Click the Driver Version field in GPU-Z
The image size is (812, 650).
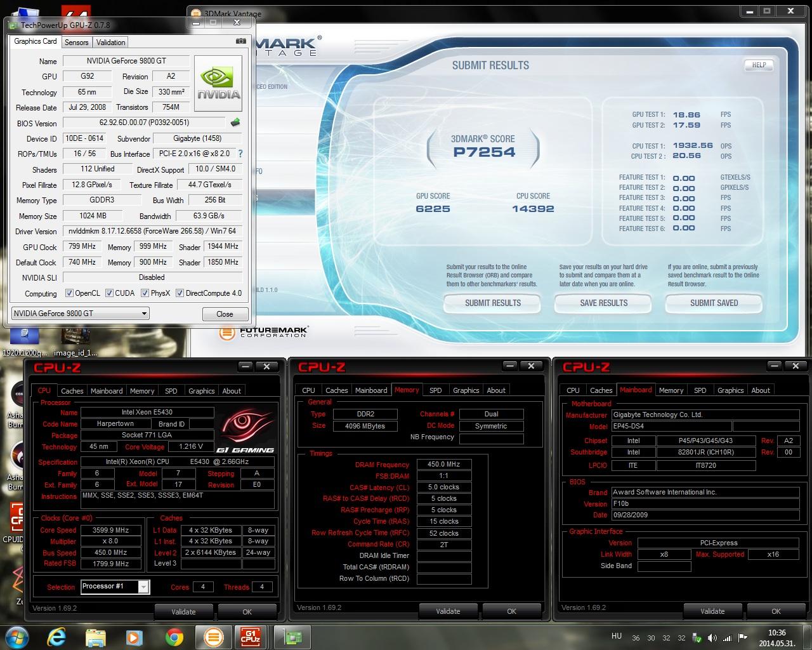tap(152, 231)
